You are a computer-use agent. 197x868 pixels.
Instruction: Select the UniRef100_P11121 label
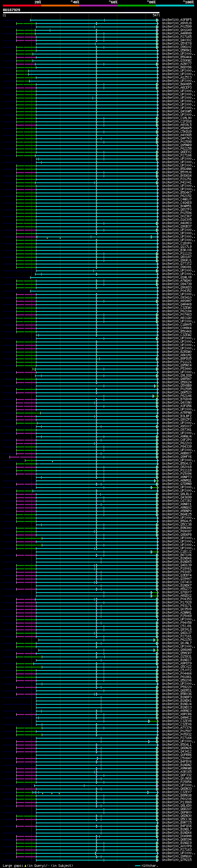click(x=177, y=362)
